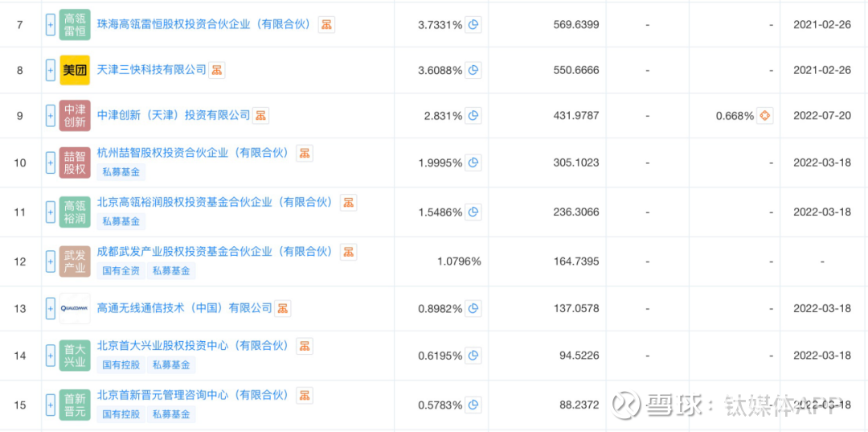Viewport: 868px width, 432px height.
Task: Click pie chart icon next to 0.5783%
Action: [473, 405]
